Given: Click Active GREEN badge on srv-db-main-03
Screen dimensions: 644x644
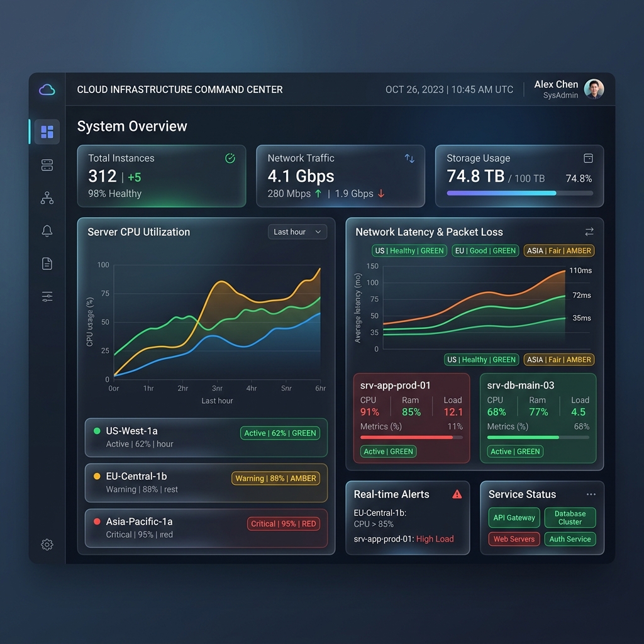Looking at the screenshot, I should pos(515,452).
